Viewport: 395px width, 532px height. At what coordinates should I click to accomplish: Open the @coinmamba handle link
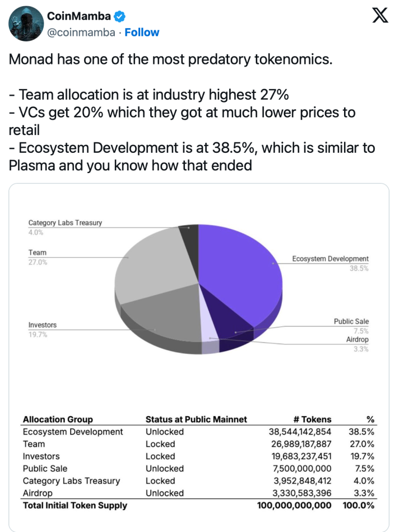81,32
